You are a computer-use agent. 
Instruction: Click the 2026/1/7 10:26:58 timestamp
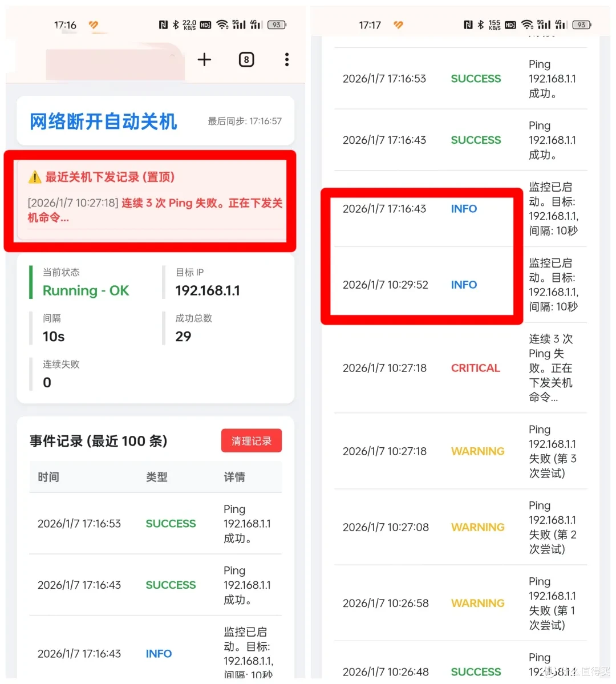(386, 603)
